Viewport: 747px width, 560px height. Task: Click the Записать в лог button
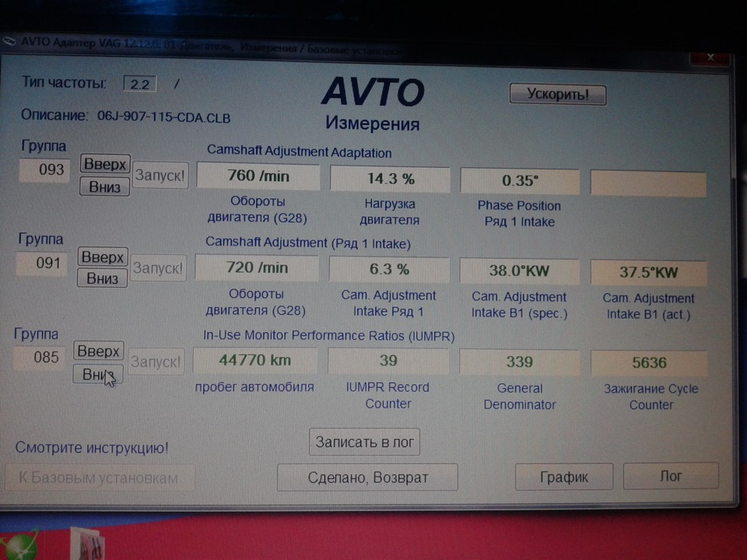(x=364, y=442)
